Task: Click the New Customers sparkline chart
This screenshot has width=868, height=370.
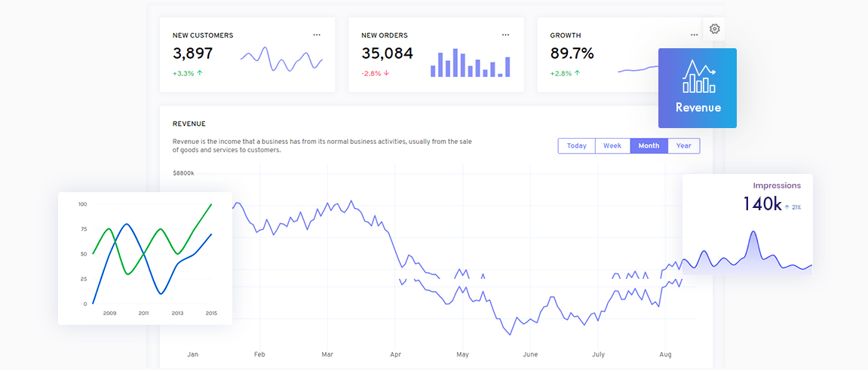Action: [x=281, y=60]
